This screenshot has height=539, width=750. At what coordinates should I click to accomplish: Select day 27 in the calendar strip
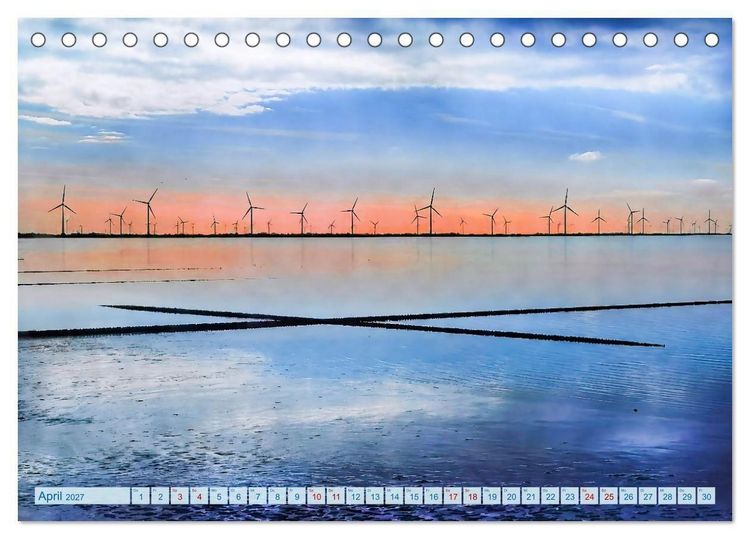648,496
